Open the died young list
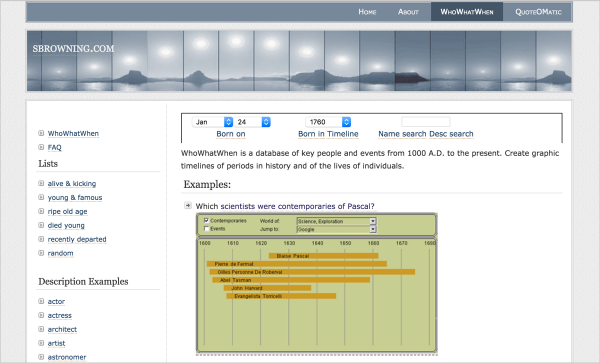Viewport: 600px width, 363px height. tap(66, 225)
